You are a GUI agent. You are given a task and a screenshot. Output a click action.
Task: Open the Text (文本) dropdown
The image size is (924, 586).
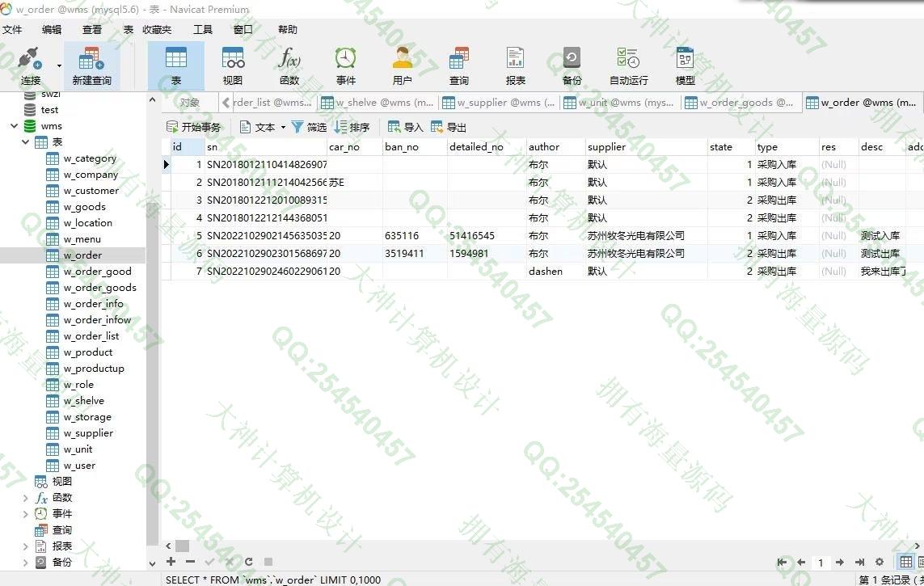pyautogui.click(x=263, y=127)
